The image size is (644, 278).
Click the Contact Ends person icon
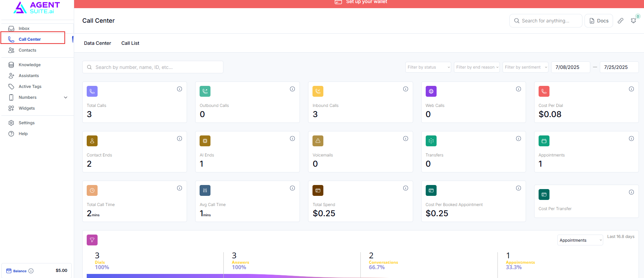(92, 141)
